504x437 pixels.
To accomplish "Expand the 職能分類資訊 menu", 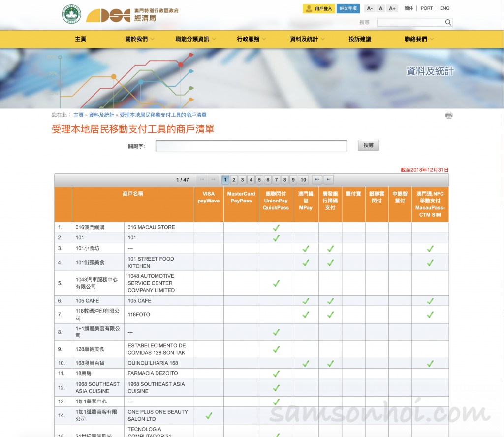I will 195,39.
